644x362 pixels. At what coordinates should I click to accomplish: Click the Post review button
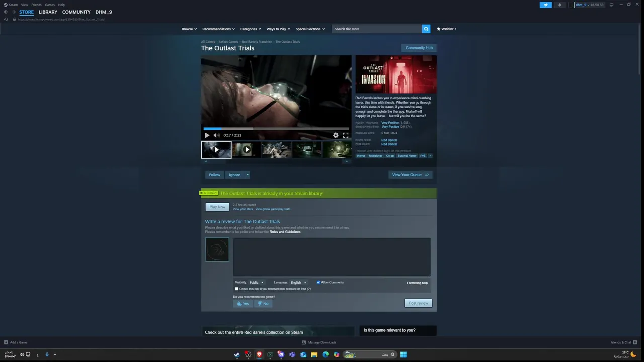click(x=418, y=303)
